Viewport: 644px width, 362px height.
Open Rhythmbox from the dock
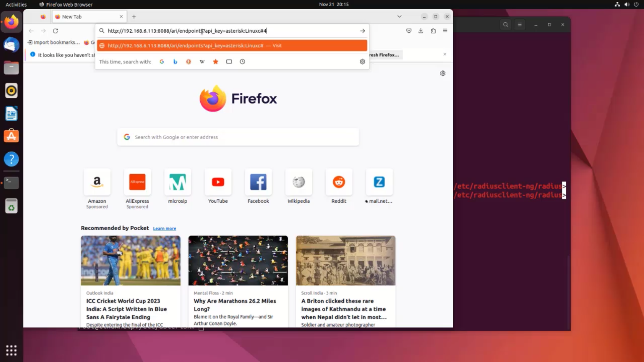click(11, 91)
